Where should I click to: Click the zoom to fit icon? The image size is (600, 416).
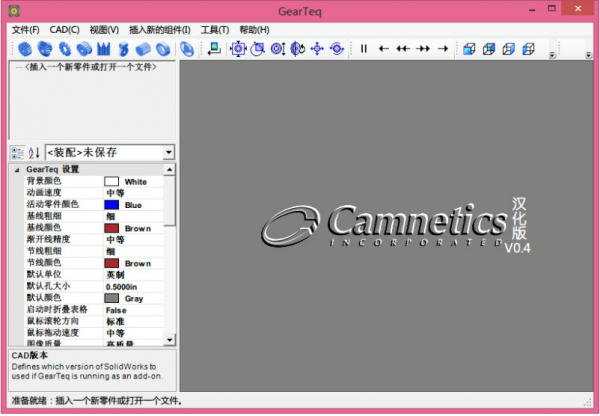237,48
